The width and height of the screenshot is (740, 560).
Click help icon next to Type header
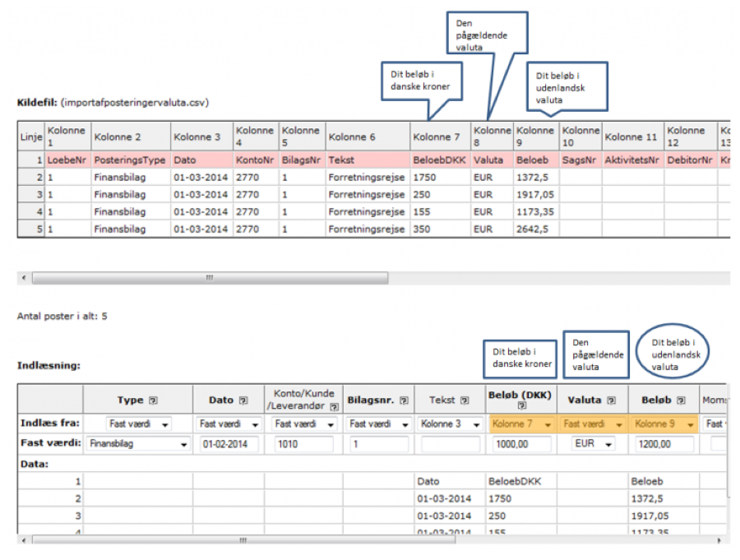click(x=153, y=400)
